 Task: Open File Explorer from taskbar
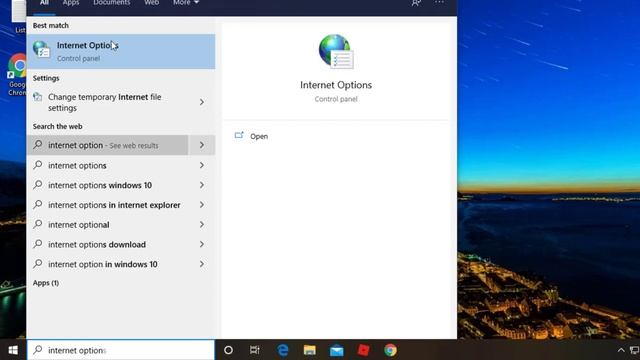309,350
